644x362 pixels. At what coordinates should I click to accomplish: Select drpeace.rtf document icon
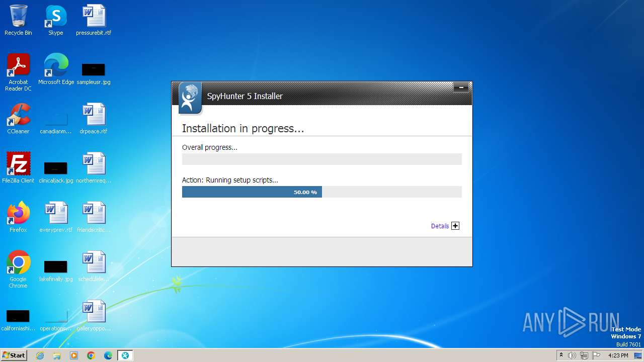(94, 119)
